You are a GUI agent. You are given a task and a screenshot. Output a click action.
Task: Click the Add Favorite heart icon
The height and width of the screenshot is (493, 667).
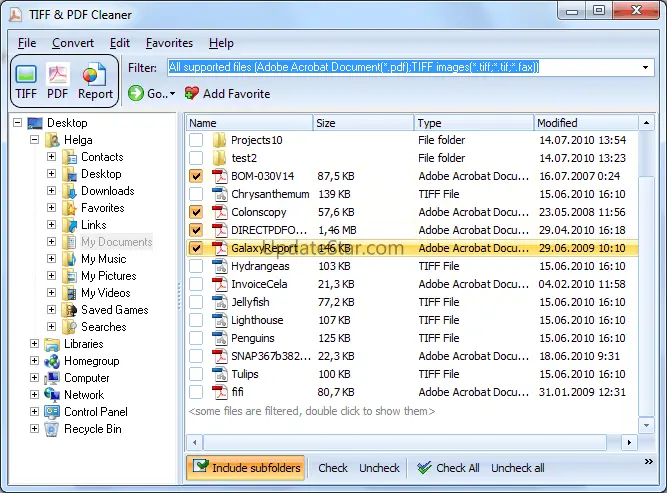pos(192,94)
